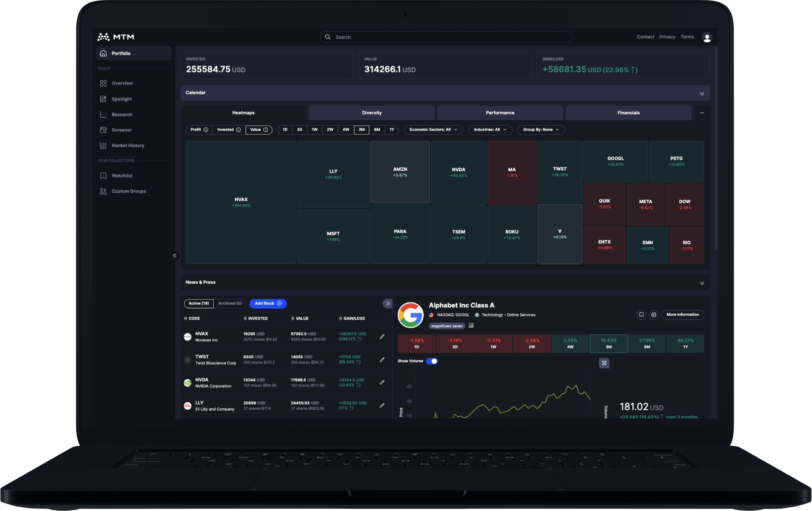
Task: Open the Research tool
Action: [116, 115]
